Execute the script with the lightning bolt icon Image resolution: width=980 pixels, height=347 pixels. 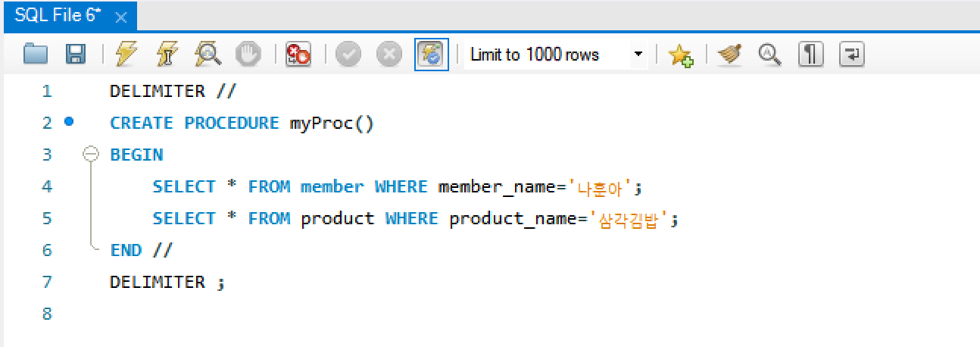(x=125, y=55)
